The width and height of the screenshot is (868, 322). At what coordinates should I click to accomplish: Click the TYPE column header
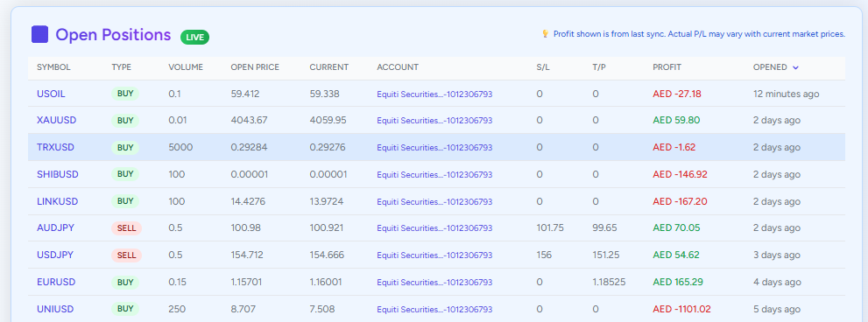tap(121, 67)
